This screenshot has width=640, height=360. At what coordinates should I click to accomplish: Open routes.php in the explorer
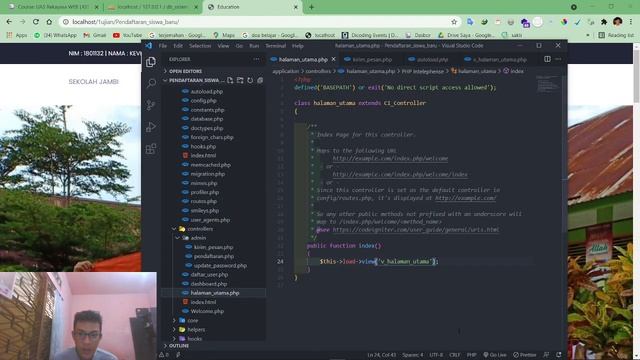tap(204, 201)
